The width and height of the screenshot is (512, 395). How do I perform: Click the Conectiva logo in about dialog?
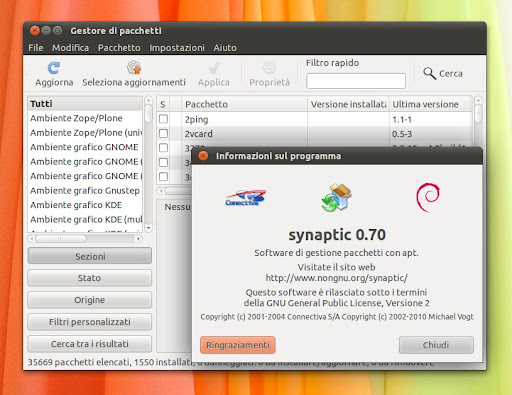(x=246, y=198)
